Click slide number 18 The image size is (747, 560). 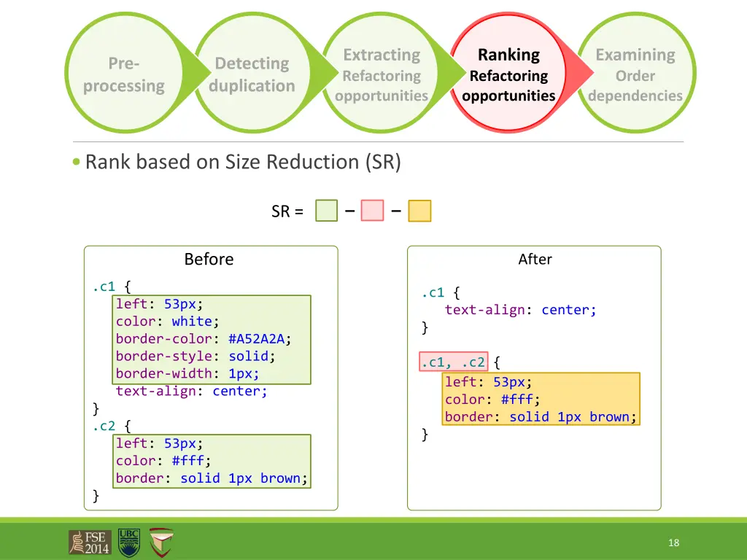(673, 542)
